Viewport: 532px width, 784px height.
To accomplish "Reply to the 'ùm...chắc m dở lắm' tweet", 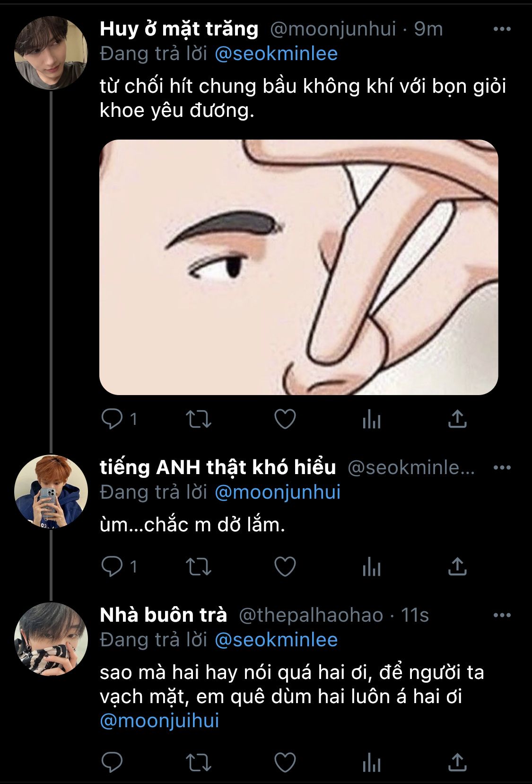I will 113,567.
